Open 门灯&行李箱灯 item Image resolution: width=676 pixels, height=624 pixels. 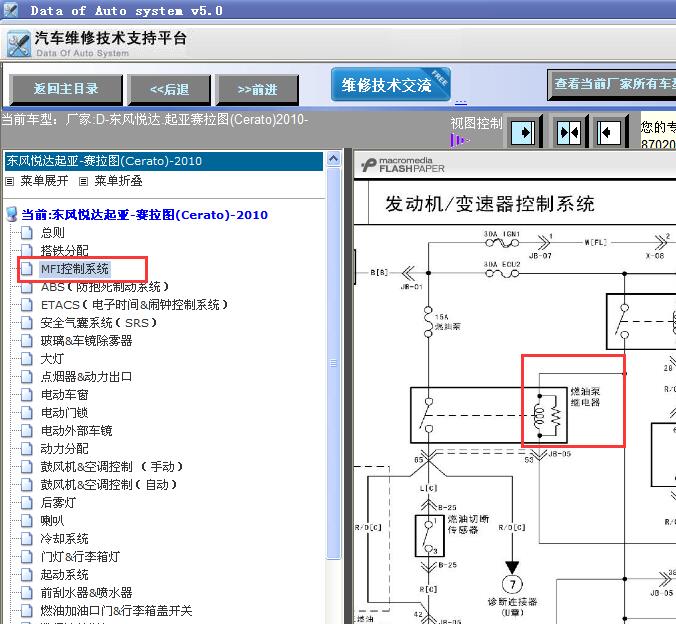tap(80, 556)
